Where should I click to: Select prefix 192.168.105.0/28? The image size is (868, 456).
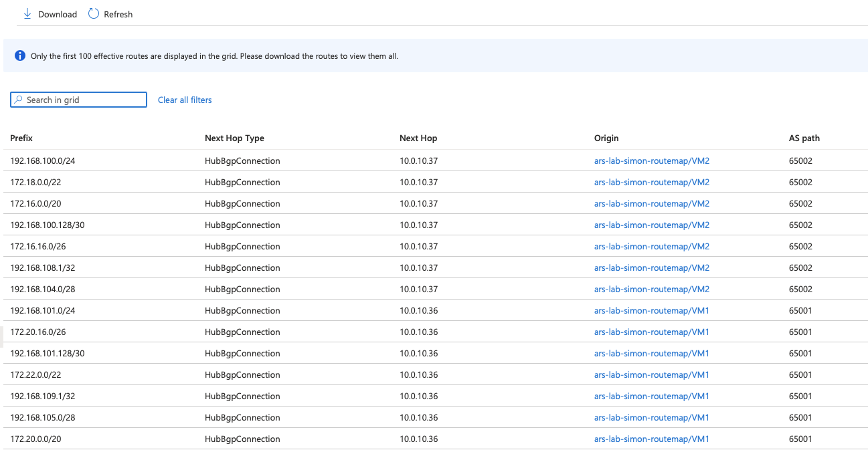43,417
